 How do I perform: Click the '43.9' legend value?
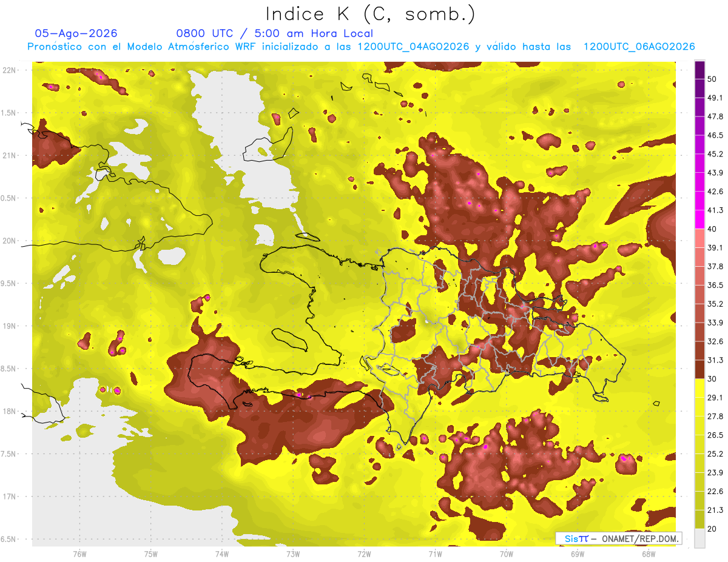715,173
